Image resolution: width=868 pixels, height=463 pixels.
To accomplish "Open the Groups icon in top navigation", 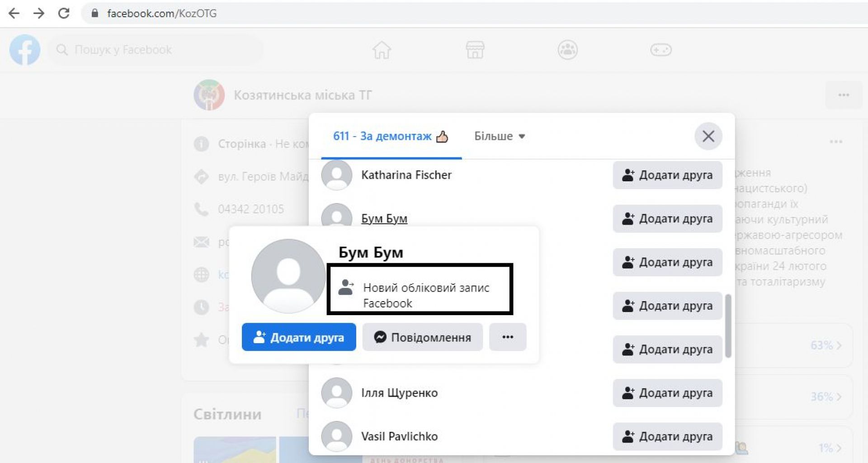I will pyautogui.click(x=567, y=50).
